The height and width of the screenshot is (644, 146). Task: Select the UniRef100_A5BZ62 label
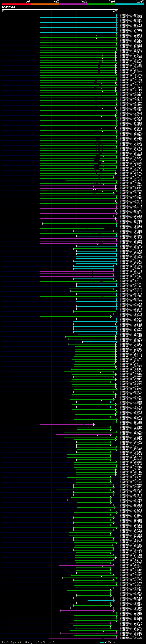[x=131, y=254]
